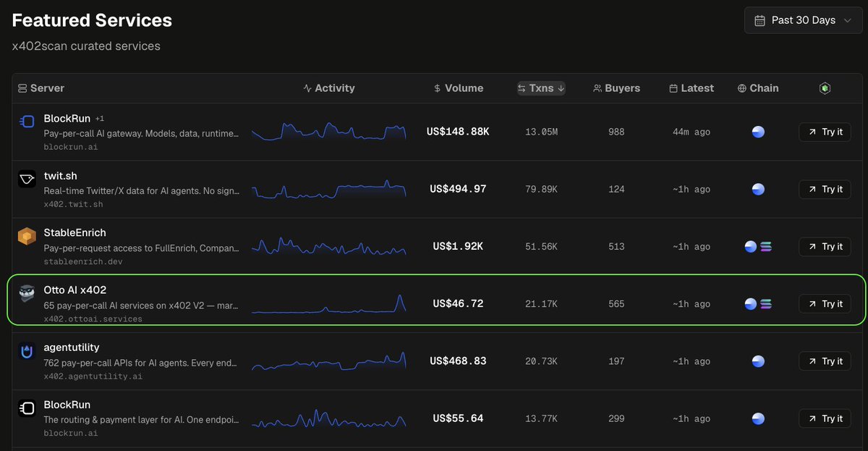Viewport: 868px width, 451px height.
Task: Click the 51.56K transactions value
Action: coord(541,247)
